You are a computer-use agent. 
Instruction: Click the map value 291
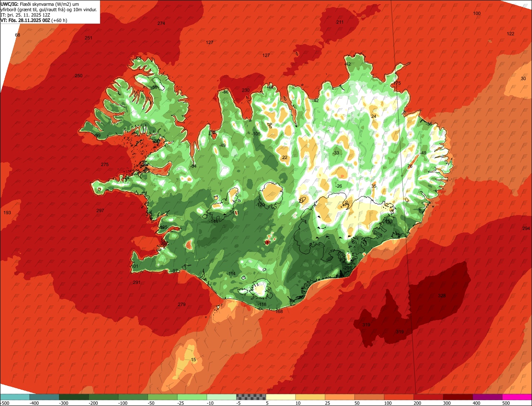136,282
